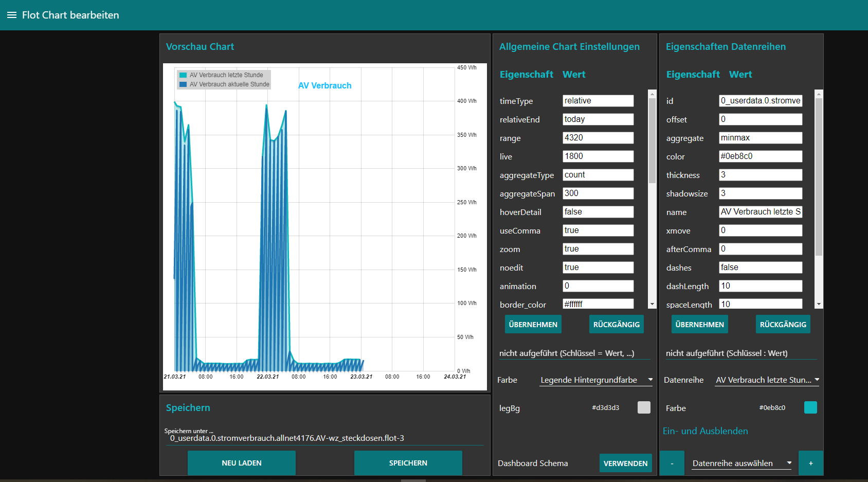Edit the shadowsize value field

pyautogui.click(x=761, y=193)
